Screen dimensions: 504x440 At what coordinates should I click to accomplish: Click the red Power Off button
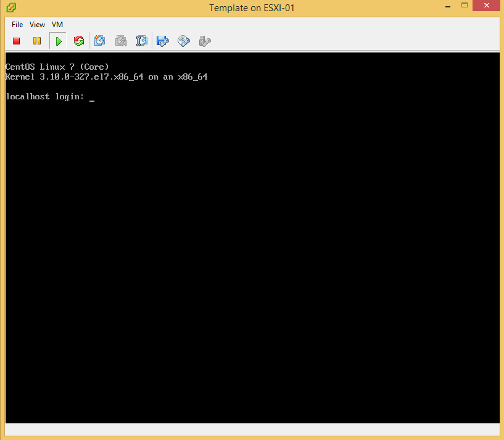coord(17,41)
